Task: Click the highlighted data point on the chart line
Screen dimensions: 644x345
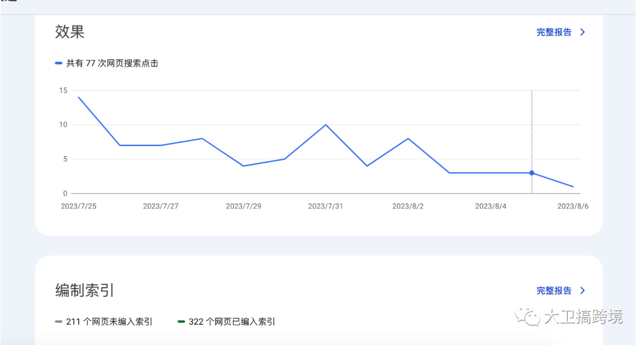Action: click(x=532, y=172)
